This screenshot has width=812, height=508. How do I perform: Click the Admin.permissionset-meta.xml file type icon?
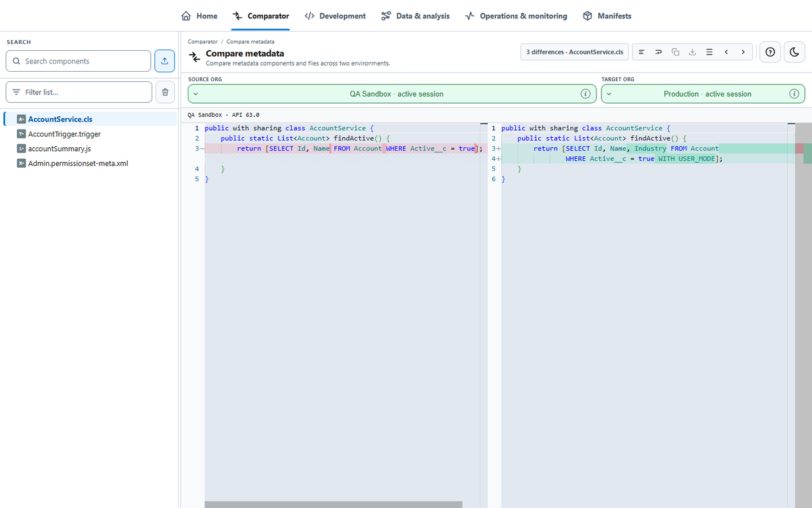(22, 163)
